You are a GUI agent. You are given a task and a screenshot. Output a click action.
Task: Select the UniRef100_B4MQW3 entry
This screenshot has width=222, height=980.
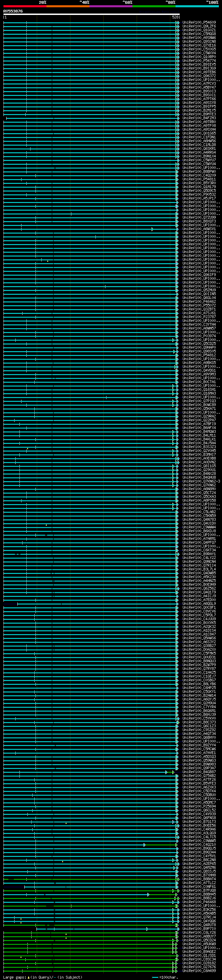coord(199,431)
